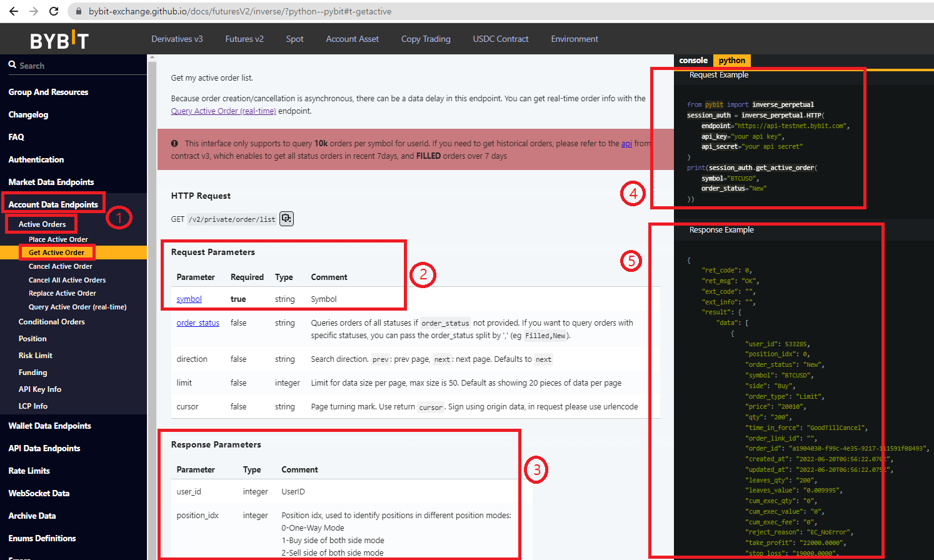The width and height of the screenshot is (934, 560).
Task: Switch to the console code tab
Action: click(x=693, y=61)
